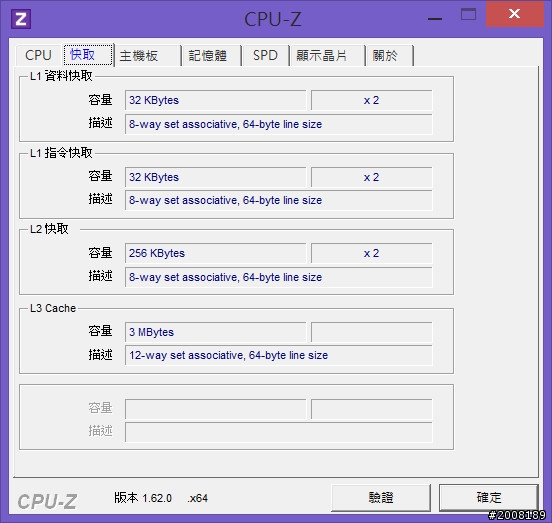Close the CPU-Z window
552x523 pixels.
coord(515,14)
